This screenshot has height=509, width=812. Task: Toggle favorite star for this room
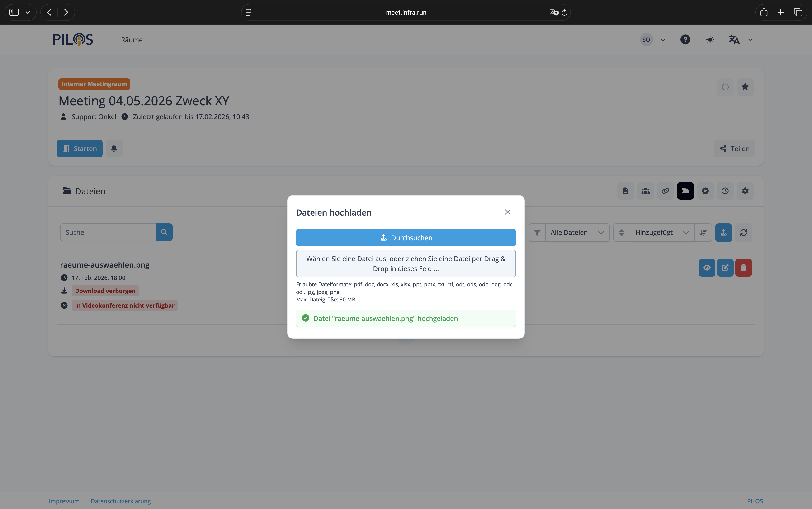[745, 87]
